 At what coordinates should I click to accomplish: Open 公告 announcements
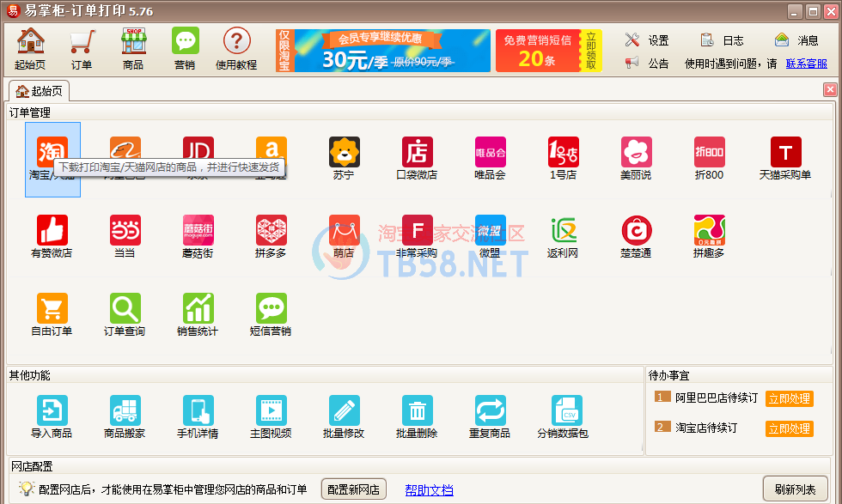tap(647, 64)
